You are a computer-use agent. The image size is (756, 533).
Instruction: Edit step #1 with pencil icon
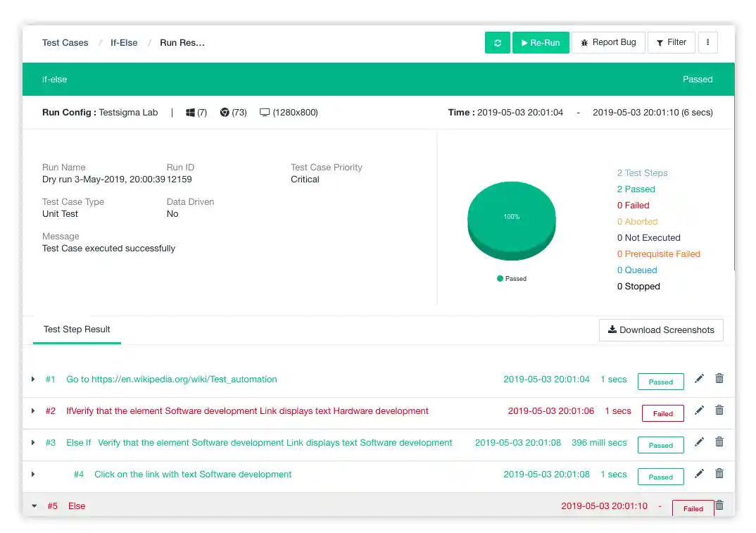coord(699,379)
